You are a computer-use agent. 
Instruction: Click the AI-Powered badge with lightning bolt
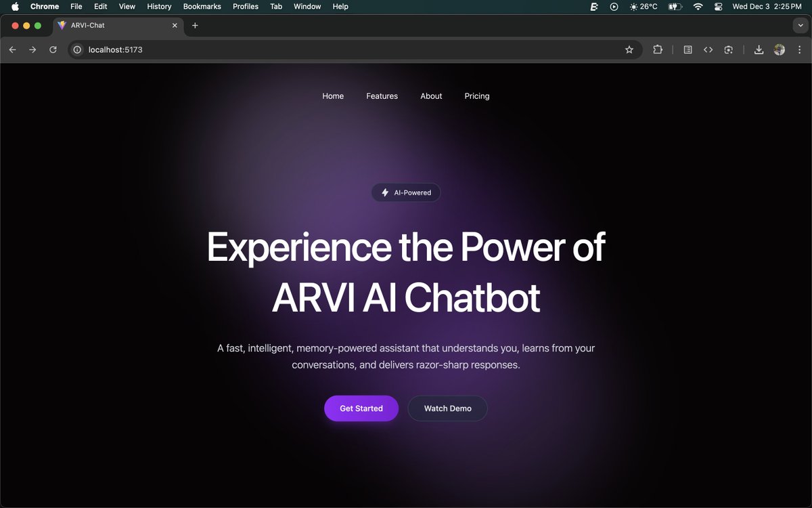[405, 192]
